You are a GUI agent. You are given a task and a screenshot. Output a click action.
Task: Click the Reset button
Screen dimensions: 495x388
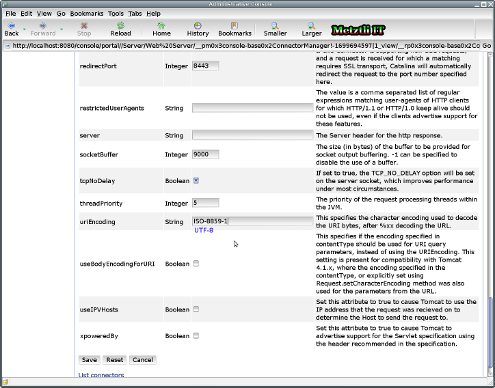115,360
